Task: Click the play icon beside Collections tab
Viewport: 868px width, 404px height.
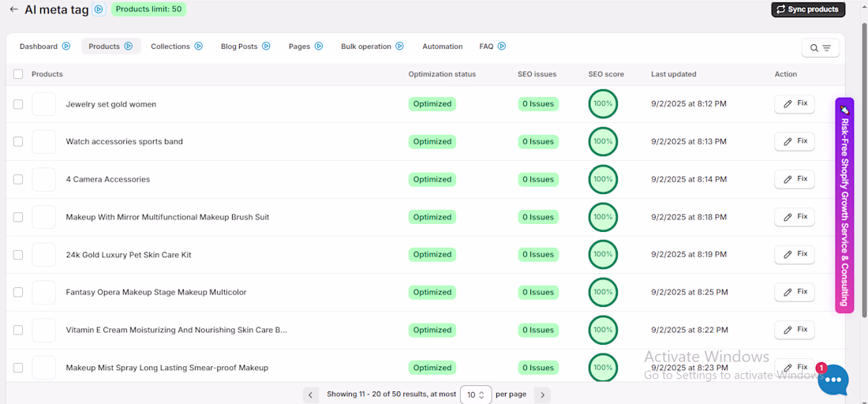Action: (x=199, y=47)
